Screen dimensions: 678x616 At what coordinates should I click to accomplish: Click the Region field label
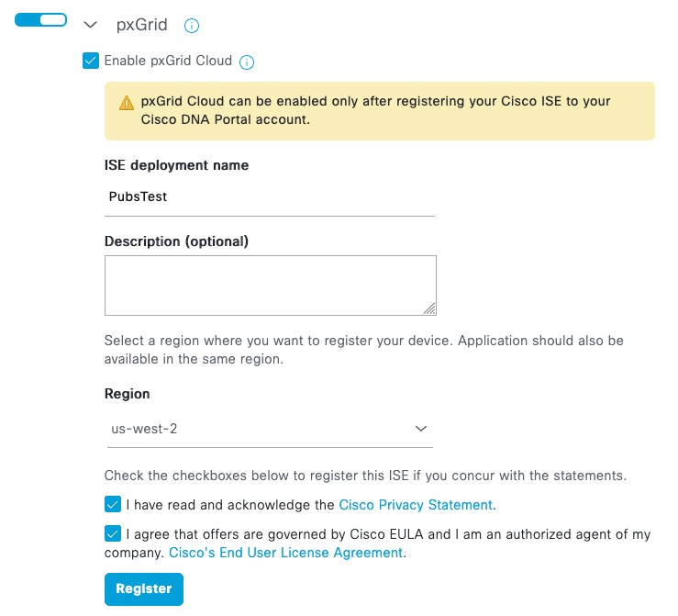[x=127, y=393]
